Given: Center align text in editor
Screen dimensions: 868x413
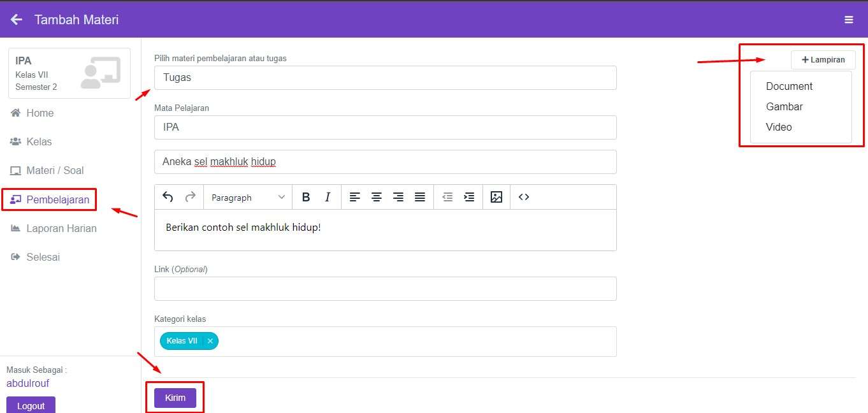Looking at the screenshot, I should click(x=377, y=197).
